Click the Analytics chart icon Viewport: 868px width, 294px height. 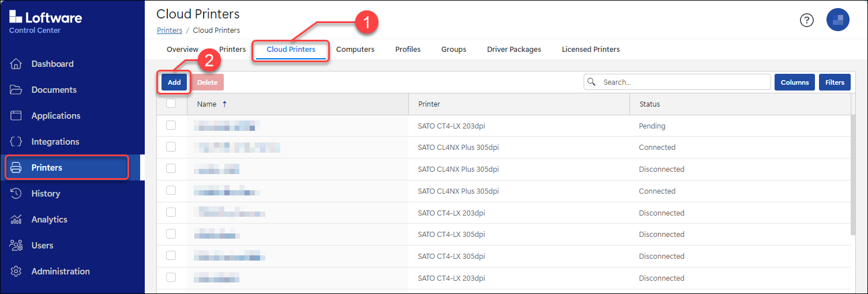pos(16,220)
